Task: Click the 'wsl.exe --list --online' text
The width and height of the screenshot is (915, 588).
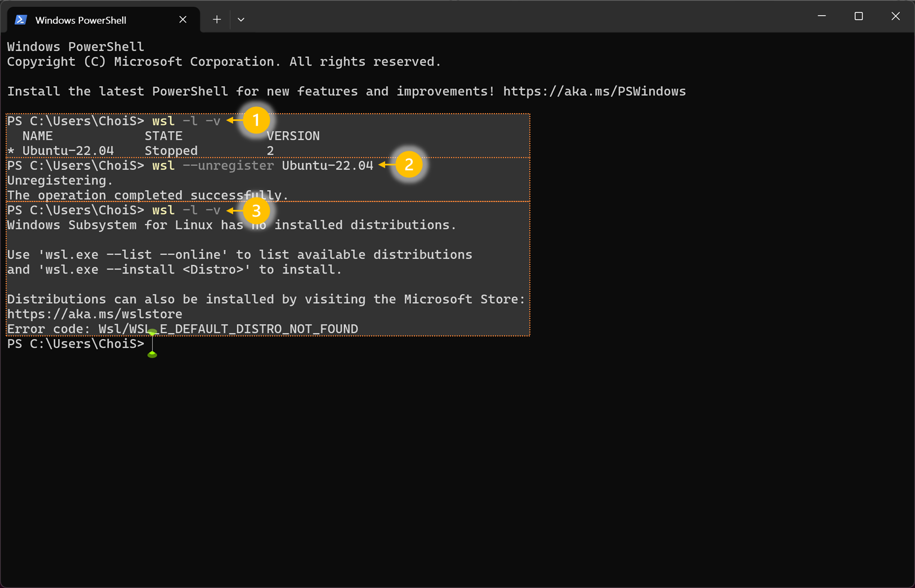Action: [133, 255]
